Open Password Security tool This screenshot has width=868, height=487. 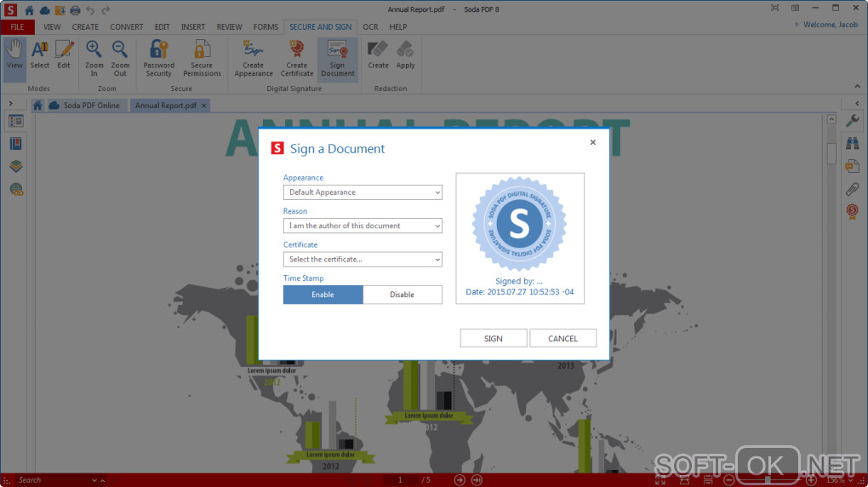point(159,58)
